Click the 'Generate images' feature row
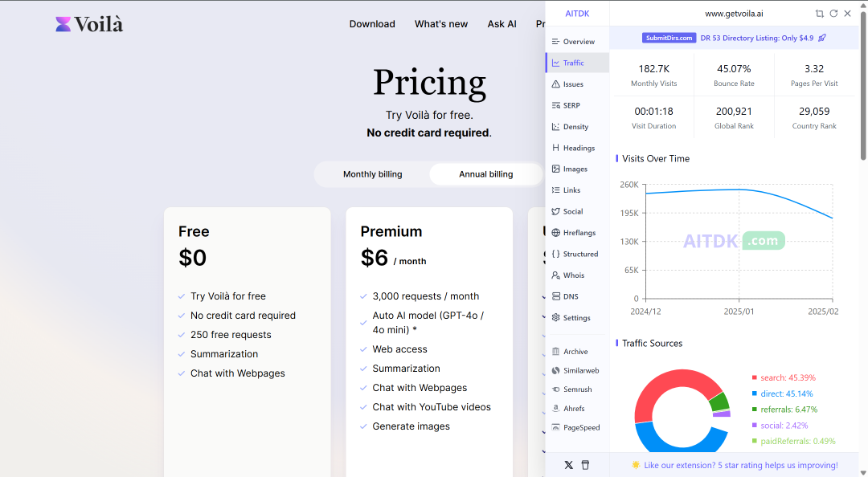Viewport: 868px width, 477px height. 405,426
